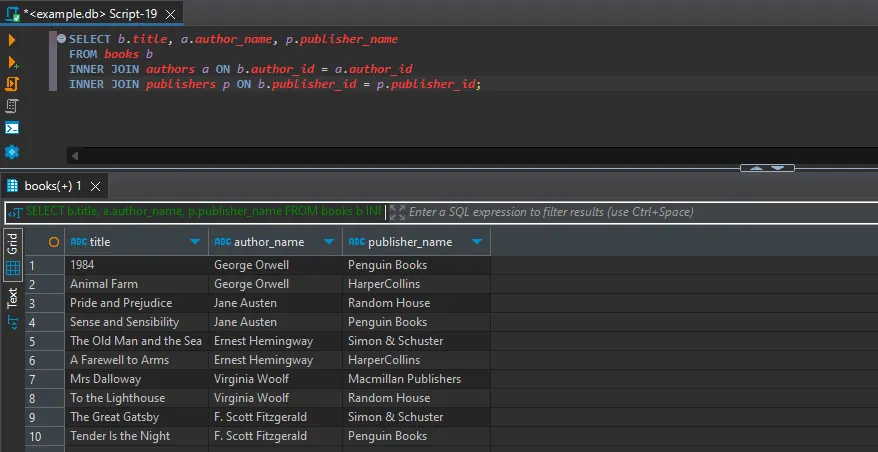Screen dimensions: 878x452
Task: Select the cell 'To the Lighthouse'
Action: pyautogui.click(x=137, y=398)
